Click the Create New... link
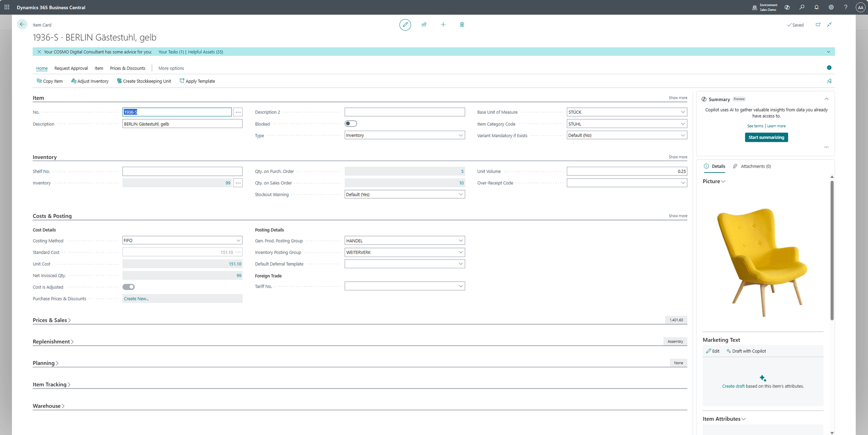Viewport: 868px width, 435px height. [x=136, y=299]
